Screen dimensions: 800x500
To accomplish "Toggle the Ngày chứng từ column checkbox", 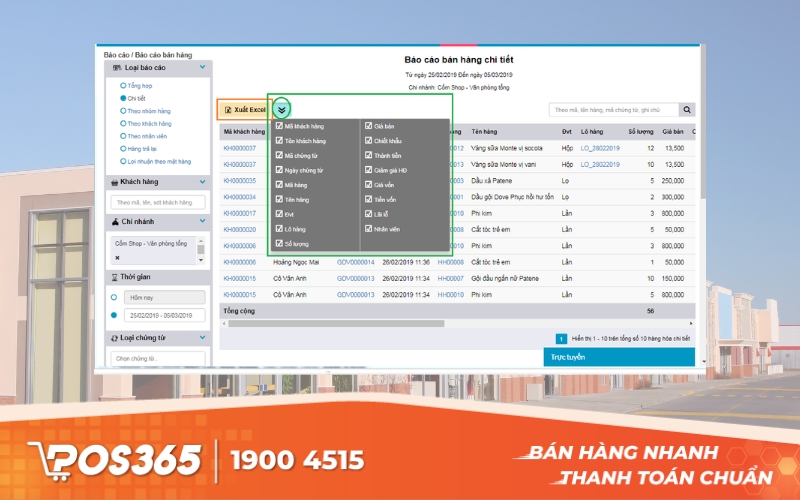I will 279,170.
